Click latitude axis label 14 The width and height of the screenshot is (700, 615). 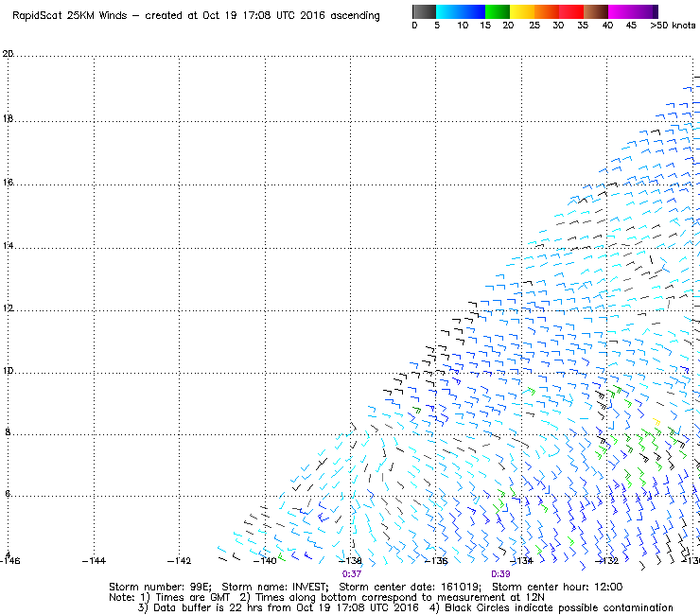8,246
